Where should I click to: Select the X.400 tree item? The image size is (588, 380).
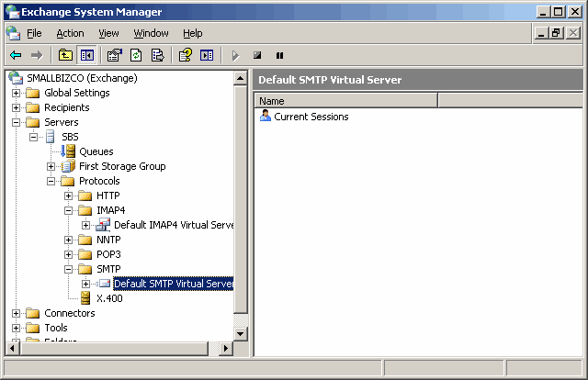[109, 298]
